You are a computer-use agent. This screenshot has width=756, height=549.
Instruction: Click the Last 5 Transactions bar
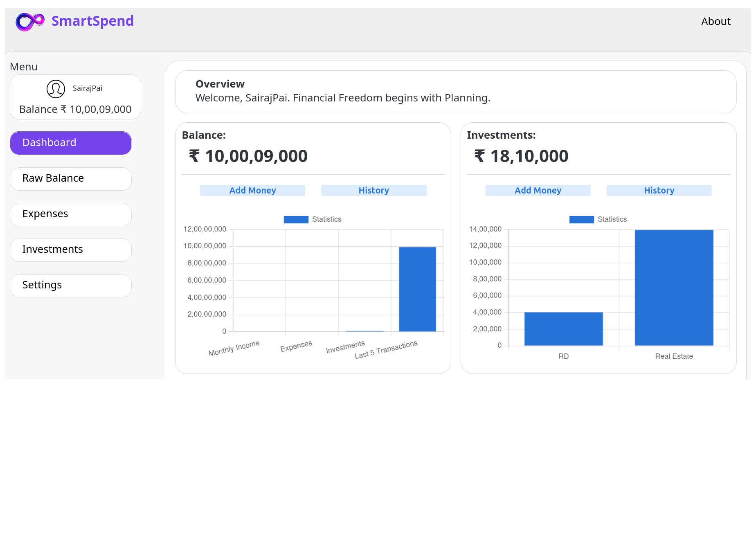click(417, 289)
